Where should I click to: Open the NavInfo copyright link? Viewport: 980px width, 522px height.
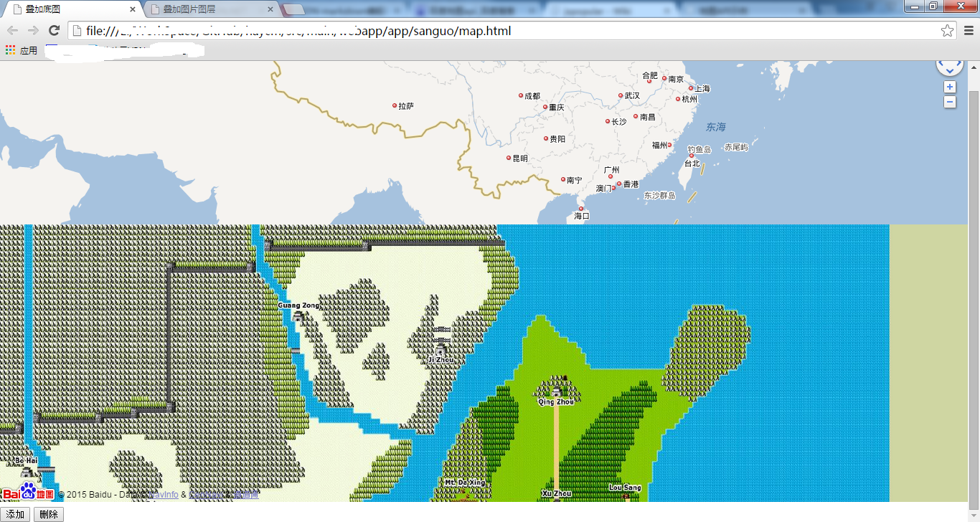[162, 495]
